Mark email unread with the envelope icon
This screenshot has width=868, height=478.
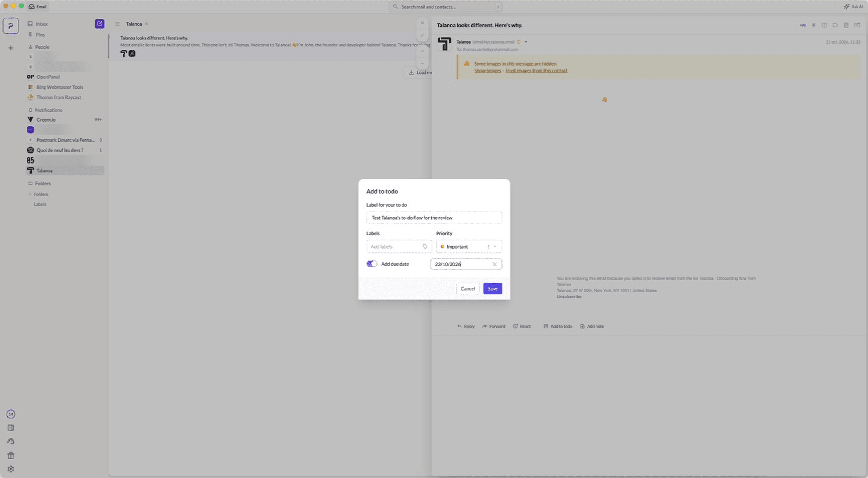[x=857, y=25]
